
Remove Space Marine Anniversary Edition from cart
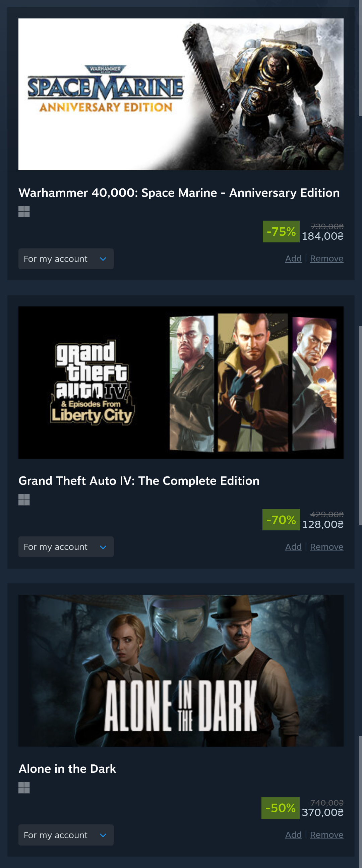pos(326,258)
